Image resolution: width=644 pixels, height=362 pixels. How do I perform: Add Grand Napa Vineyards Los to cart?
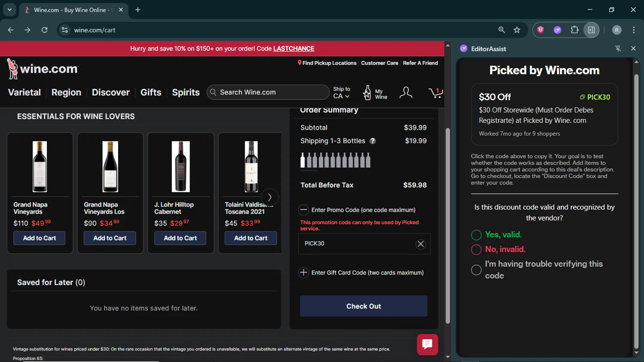click(x=110, y=238)
